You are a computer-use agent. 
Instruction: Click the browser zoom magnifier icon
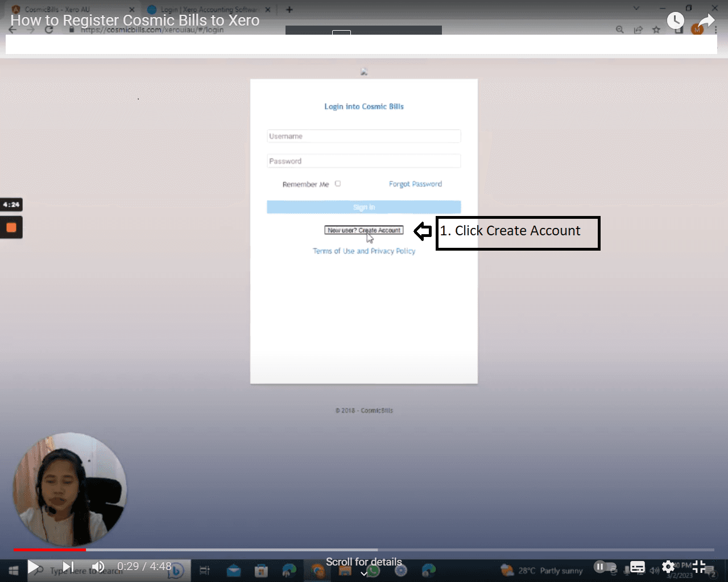[x=620, y=30]
